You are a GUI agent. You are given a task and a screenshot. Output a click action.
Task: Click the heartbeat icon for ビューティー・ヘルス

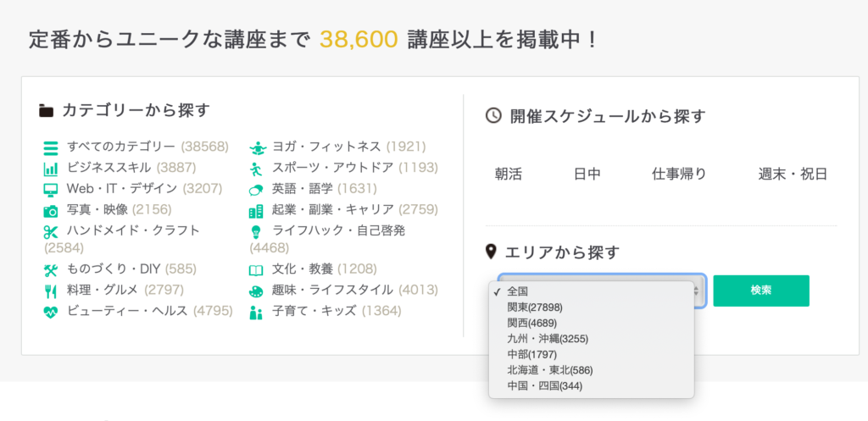pos(50,312)
